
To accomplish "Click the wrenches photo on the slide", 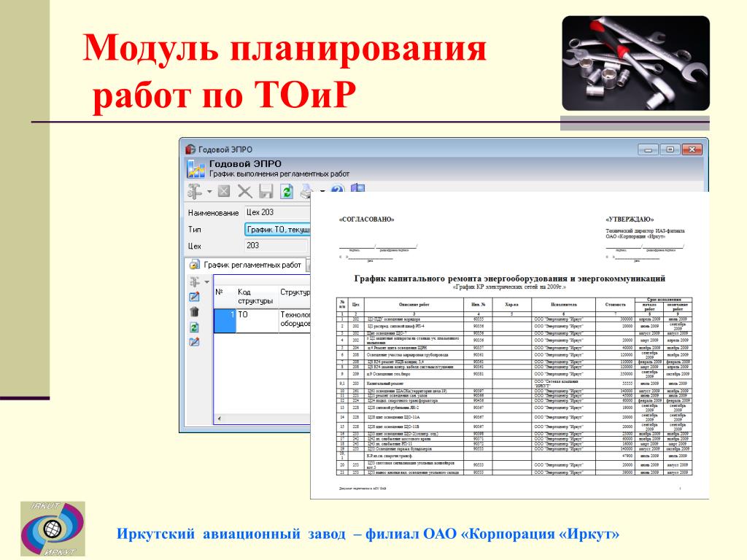I will (635, 63).
